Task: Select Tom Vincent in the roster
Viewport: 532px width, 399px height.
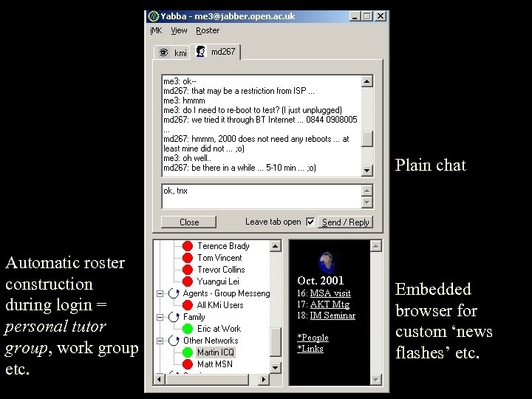Action: [219, 258]
